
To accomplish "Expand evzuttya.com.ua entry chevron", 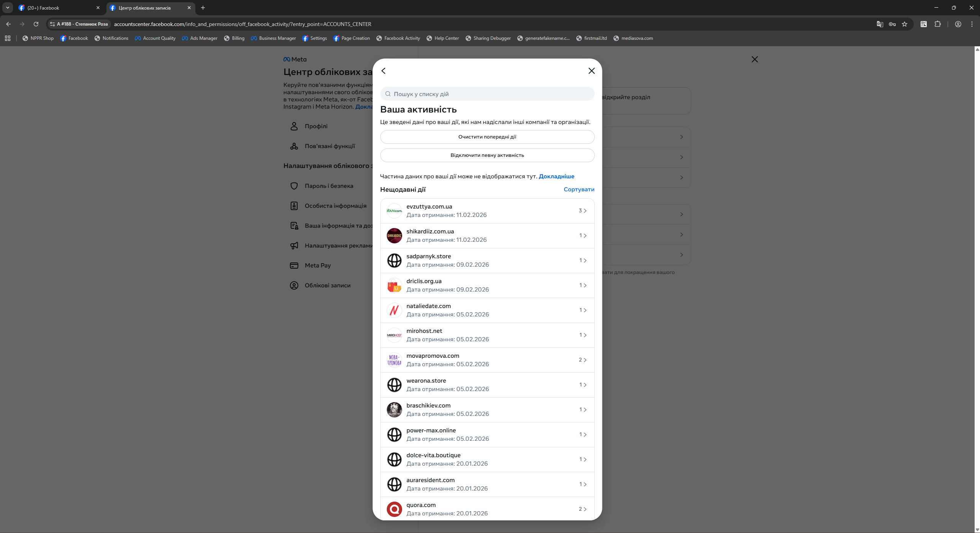I will 585,210.
